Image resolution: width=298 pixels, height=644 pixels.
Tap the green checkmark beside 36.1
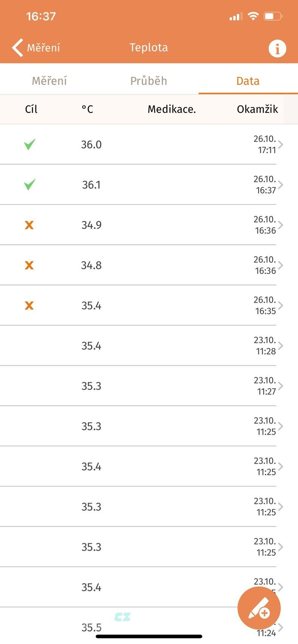pos(29,185)
